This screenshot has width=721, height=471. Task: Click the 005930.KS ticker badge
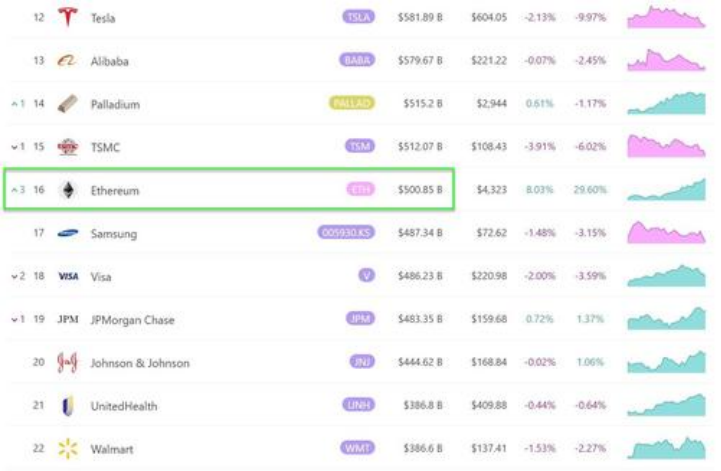pos(346,234)
